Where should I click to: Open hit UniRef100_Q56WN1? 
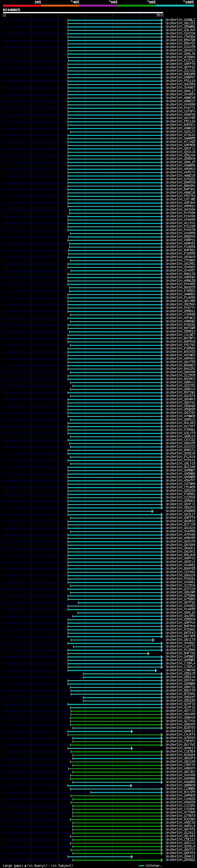coord(180,26)
